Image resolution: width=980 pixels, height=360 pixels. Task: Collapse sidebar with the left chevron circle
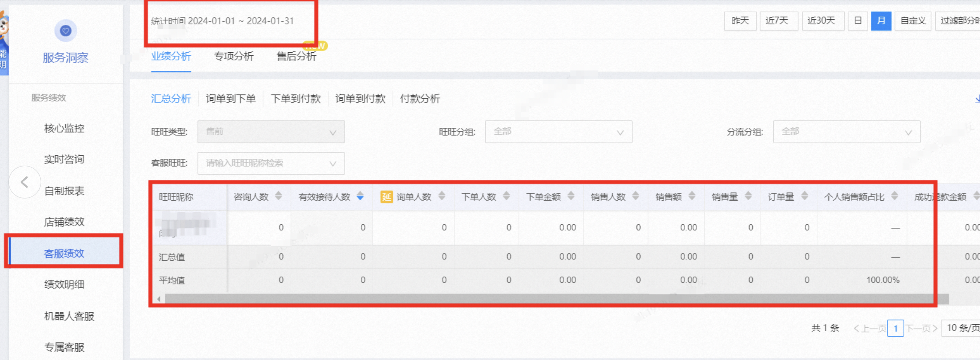coord(24,182)
